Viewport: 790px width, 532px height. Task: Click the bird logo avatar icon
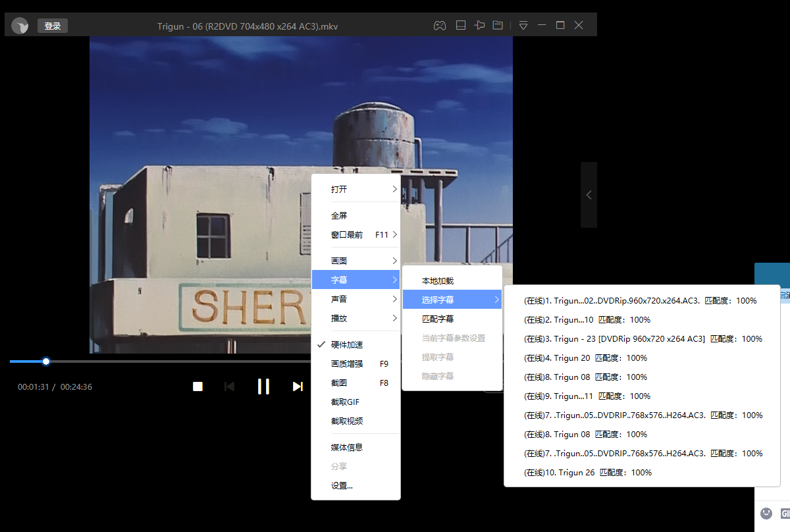[x=20, y=26]
